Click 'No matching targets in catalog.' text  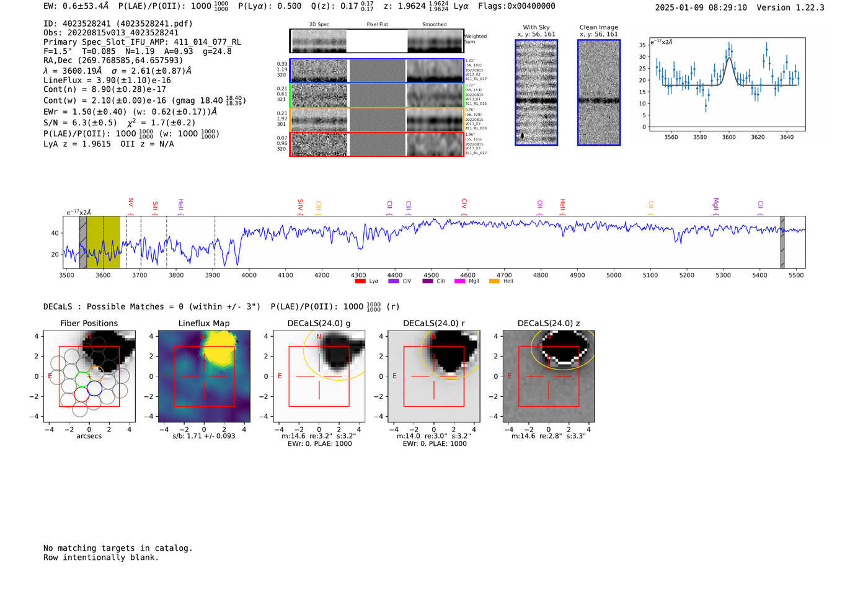(x=118, y=548)
